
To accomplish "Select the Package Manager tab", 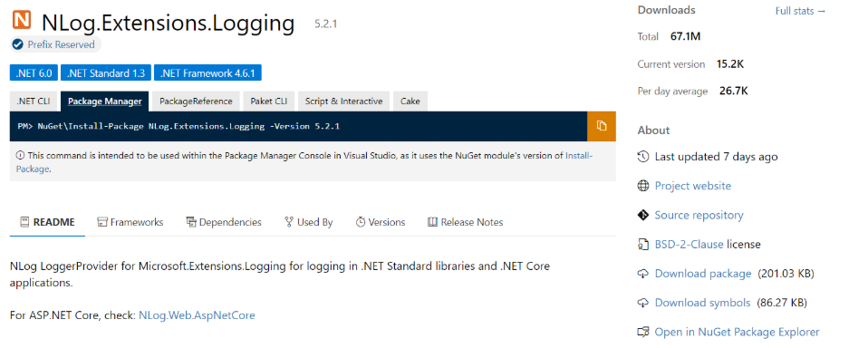I will tap(104, 101).
